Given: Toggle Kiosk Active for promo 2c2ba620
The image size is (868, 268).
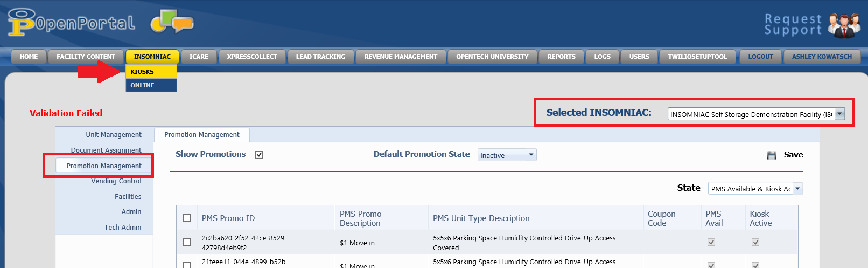Looking at the screenshot, I should tap(755, 242).
